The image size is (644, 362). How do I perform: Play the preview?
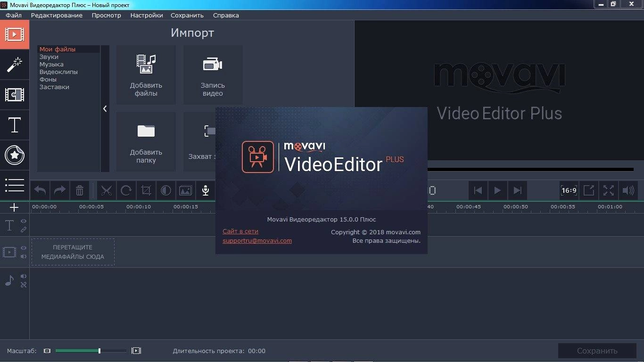point(498,190)
